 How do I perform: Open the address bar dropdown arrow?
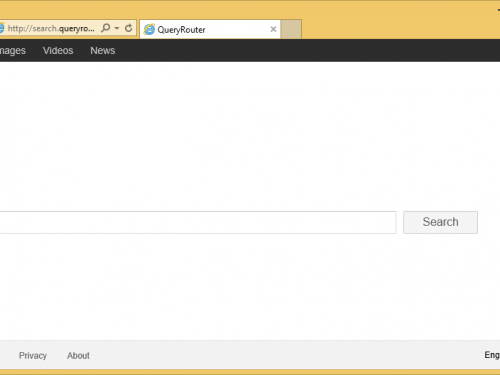pos(117,28)
